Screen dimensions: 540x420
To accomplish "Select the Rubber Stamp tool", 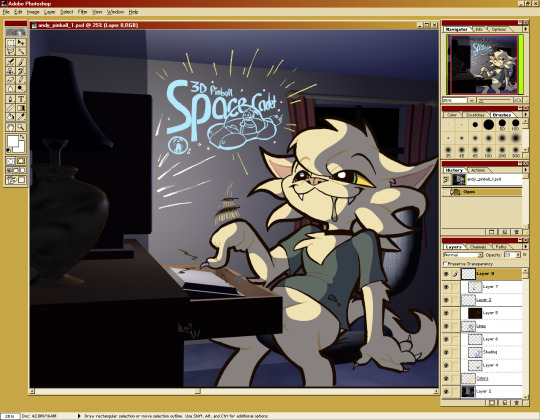I will 11,71.
